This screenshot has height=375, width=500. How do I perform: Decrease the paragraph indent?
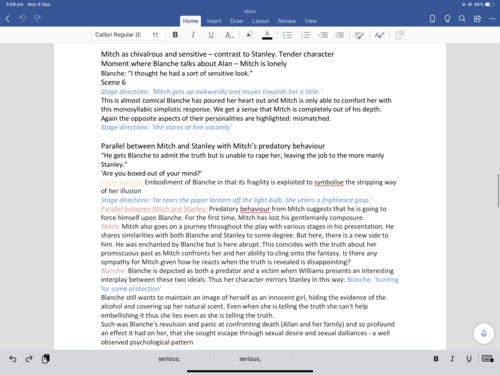(323, 35)
